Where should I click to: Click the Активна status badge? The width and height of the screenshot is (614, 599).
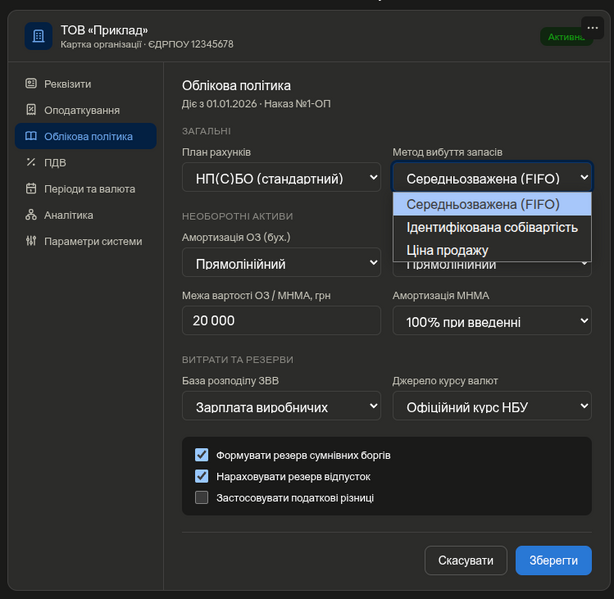pos(566,37)
